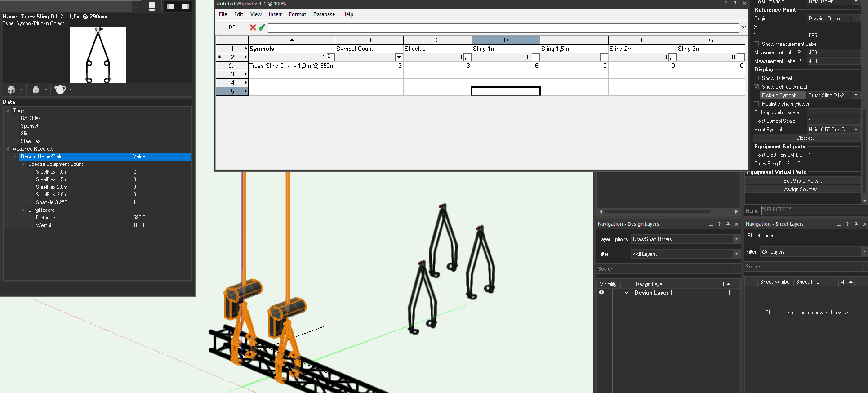Uncheck Show pick-up symbol
This screenshot has width=868, height=393.
point(757,87)
